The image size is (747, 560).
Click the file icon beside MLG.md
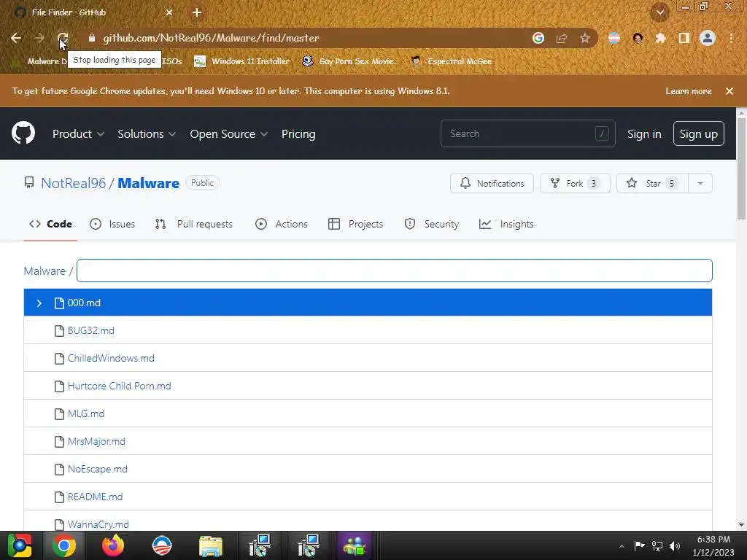[59, 414]
